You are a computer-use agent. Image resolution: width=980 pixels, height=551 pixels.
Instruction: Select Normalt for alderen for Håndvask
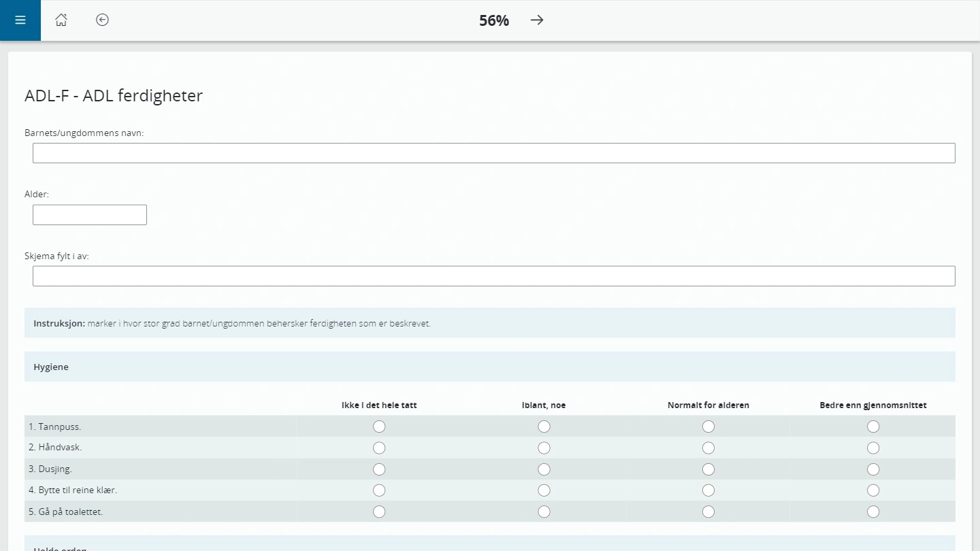(708, 448)
